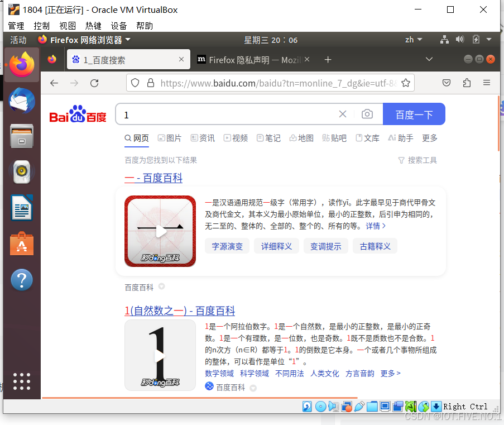Open Firefox View pinned icon

click(x=52, y=59)
